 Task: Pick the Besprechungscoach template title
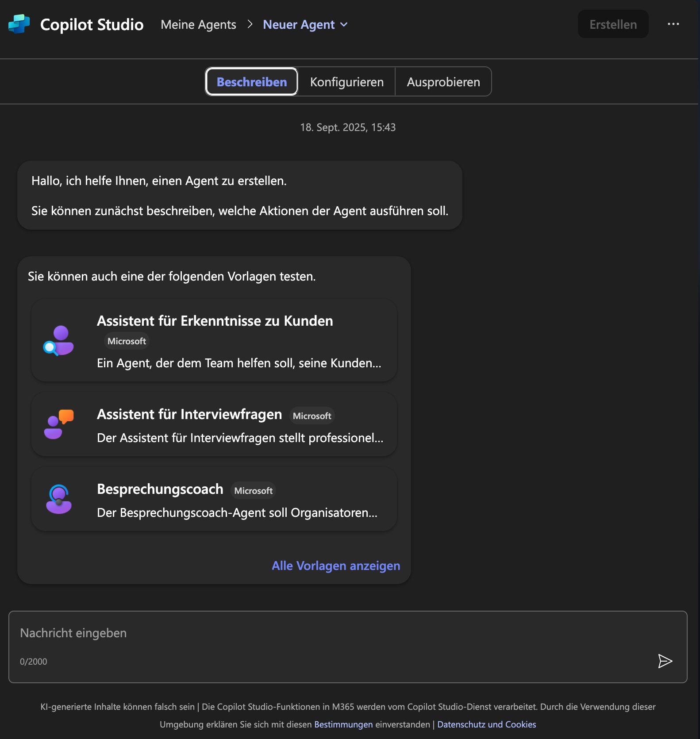tap(160, 489)
